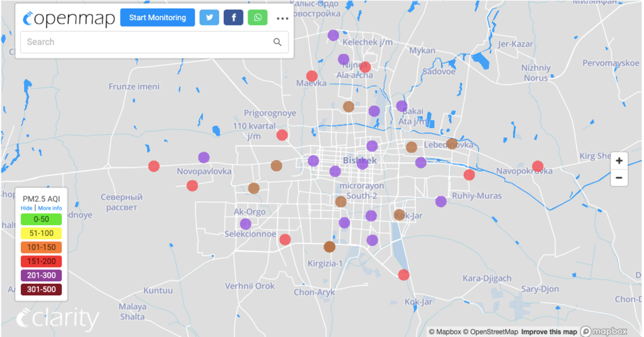Screen dimensions: 644x337
Task: Hide the PM2.5 AQI legend
Action: pyautogui.click(x=26, y=208)
